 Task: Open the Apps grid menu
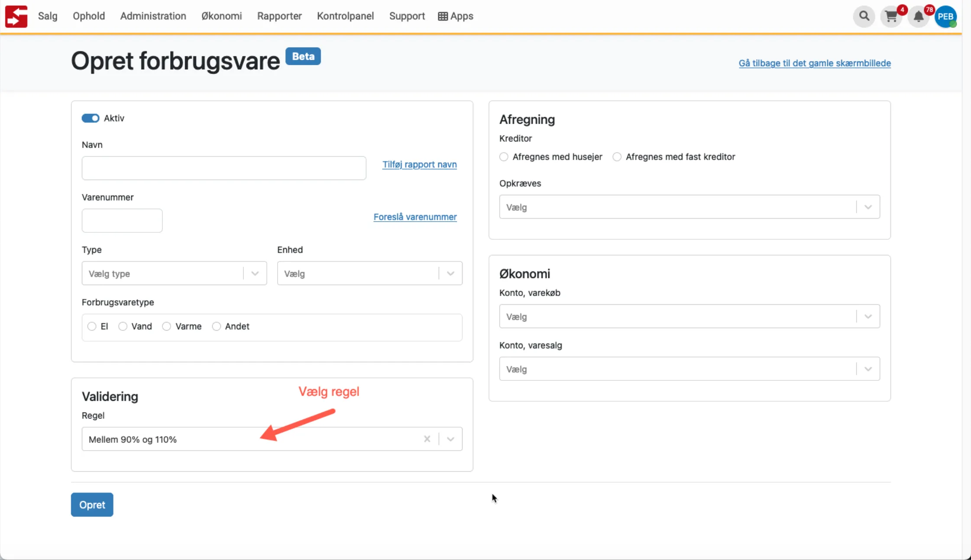pos(455,16)
